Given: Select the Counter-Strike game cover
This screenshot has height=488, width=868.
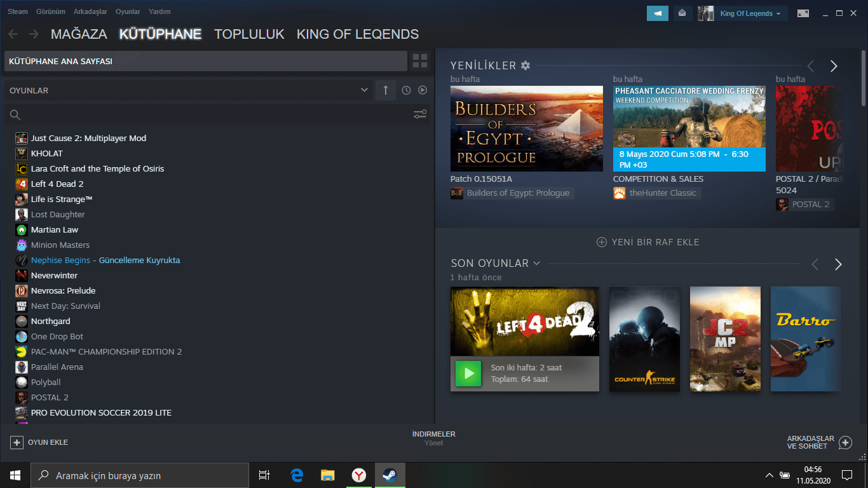Looking at the screenshot, I should [x=644, y=339].
